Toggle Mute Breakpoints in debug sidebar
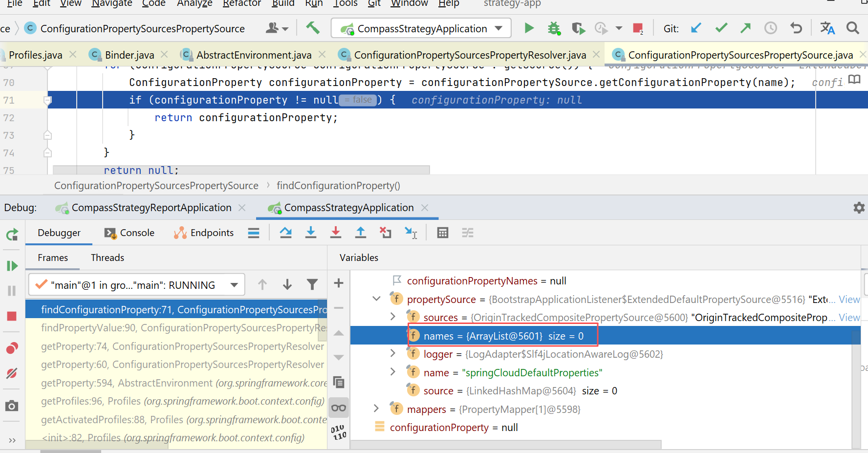Viewport: 868px width, 453px height. click(12, 373)
